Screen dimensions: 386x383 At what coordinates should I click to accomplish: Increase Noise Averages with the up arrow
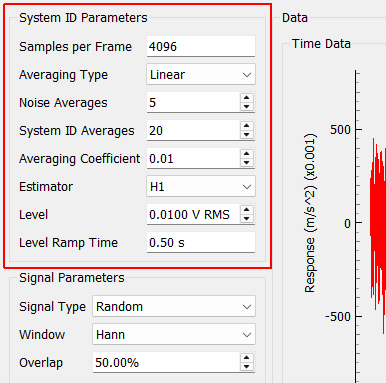coord(247,98)
